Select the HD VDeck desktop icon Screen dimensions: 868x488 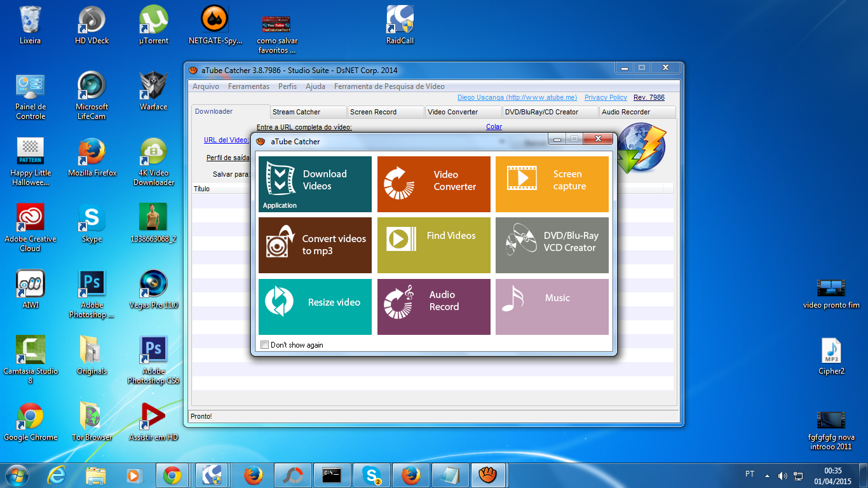pos(92,25)
